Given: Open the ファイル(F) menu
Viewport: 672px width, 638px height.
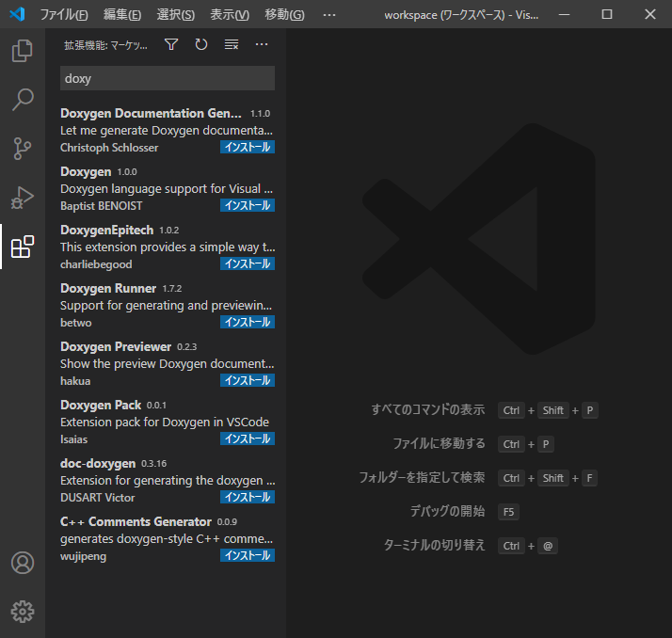Looking at the screenshot, I should click(64, 14).
